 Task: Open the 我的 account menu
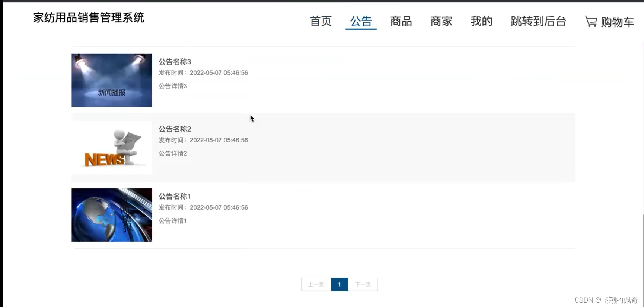point(481,21)
